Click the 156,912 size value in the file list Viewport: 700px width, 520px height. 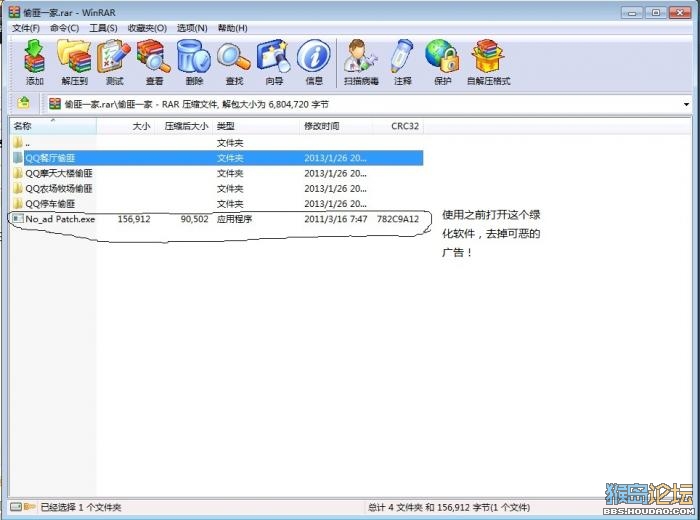tap(134, 219)
